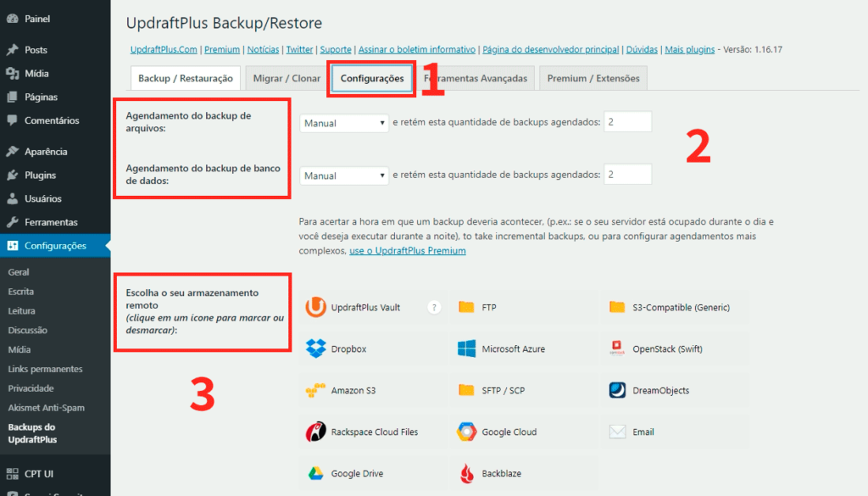Select the Google Cloud storage icon
This screenshot has width=868, height=496.
pos(467,432)
